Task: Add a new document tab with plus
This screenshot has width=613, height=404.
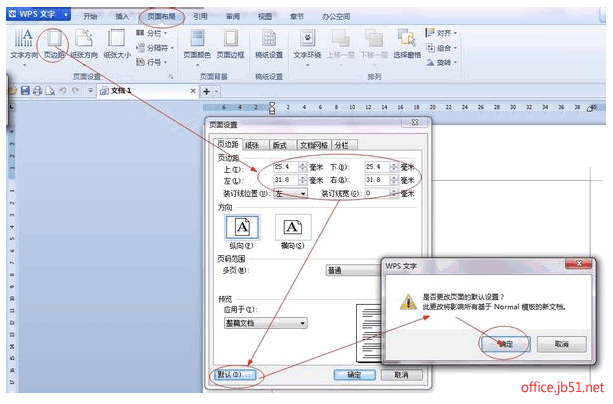Action: (206, 92)
